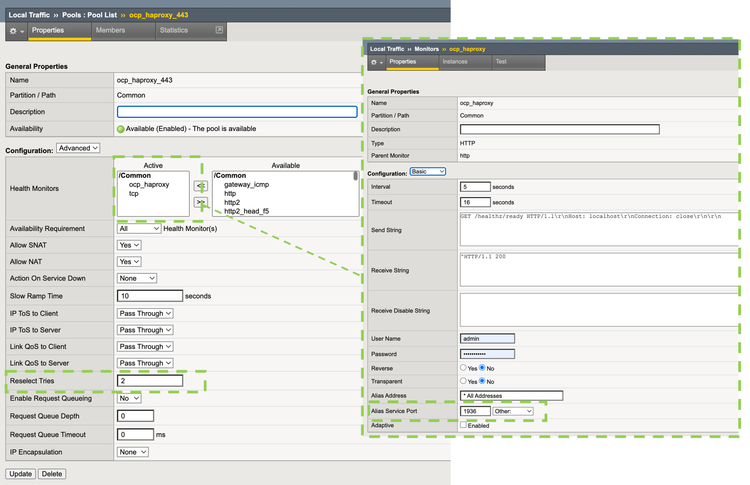The height and width of the screenshot is (485, 750).
Task: Click the Update button
Action: [20, 473]
